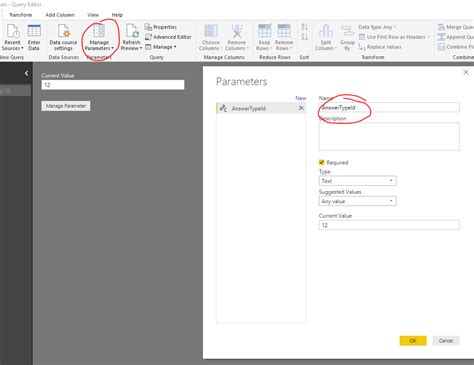Image resolution: width=474 pixels, height=365 pixels.
Task: Confirm with the OK button
Action: coord(413,341)
